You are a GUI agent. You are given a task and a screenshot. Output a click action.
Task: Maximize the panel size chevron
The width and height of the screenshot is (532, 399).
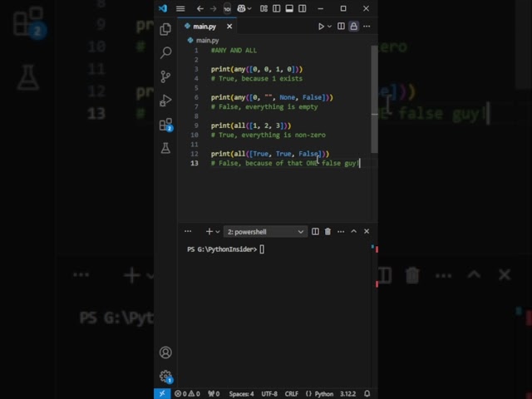tap(353, 231)
